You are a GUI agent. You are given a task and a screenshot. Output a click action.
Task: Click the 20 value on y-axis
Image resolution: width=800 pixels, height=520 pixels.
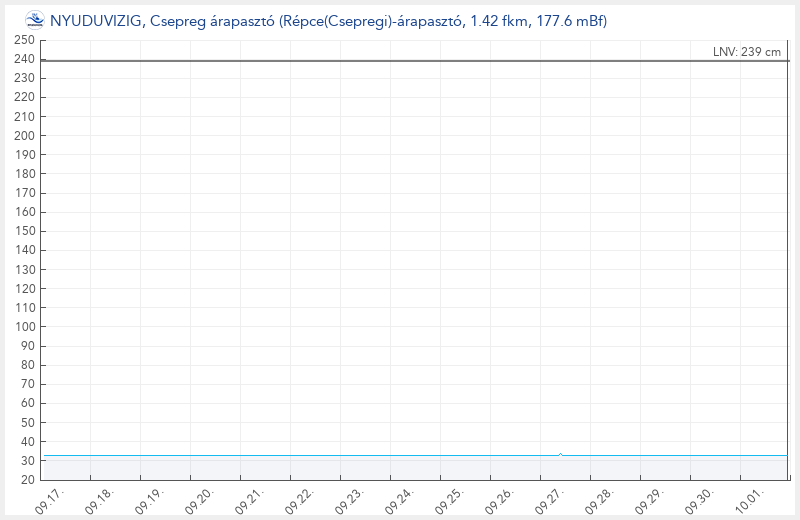tap(28, 480)
